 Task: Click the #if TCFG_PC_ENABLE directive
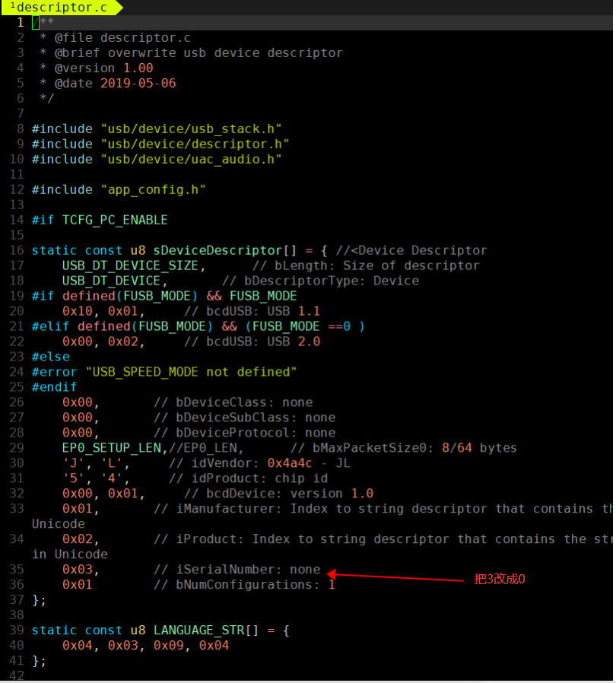click(x=100, y=220)
